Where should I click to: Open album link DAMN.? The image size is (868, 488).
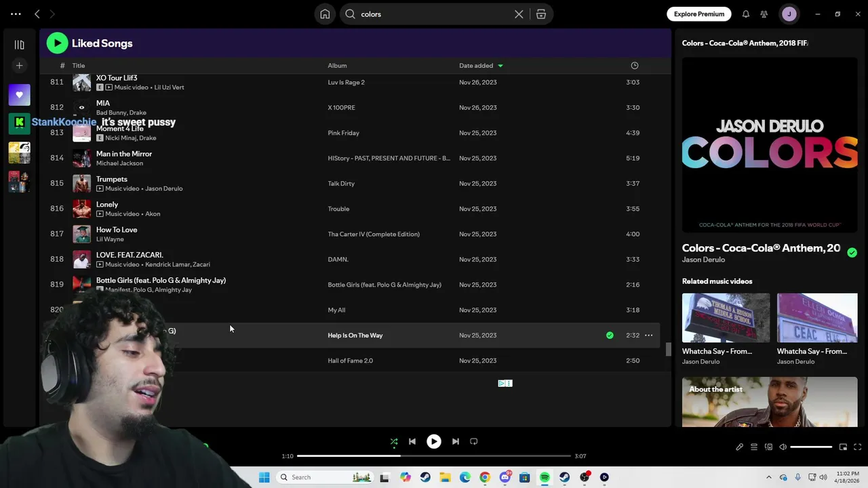338,260
